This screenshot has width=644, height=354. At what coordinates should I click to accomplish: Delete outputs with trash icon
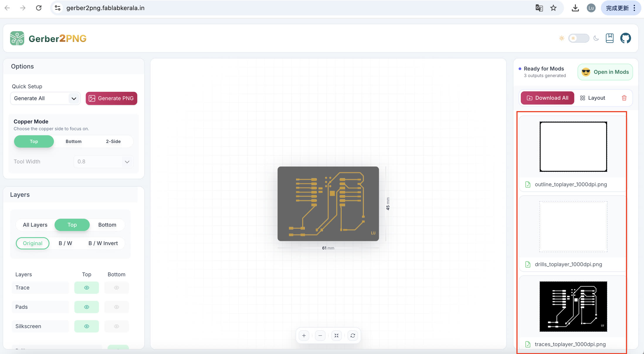624,98
